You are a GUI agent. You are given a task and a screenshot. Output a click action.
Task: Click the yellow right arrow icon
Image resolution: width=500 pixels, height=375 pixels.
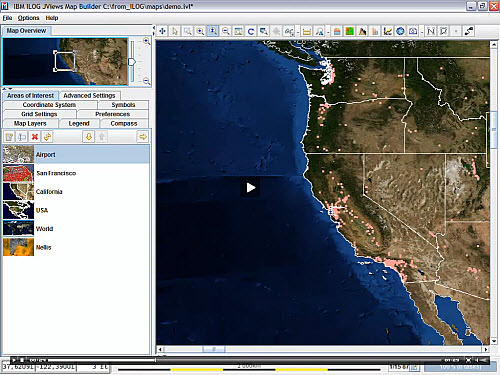[143, 137]
